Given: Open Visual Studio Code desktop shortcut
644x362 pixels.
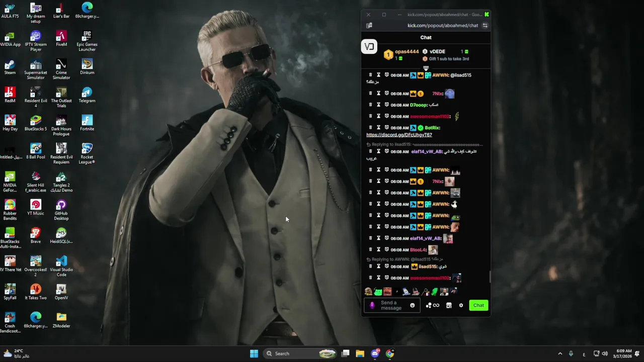Looking at the screenshot, I should click(61, 266).
